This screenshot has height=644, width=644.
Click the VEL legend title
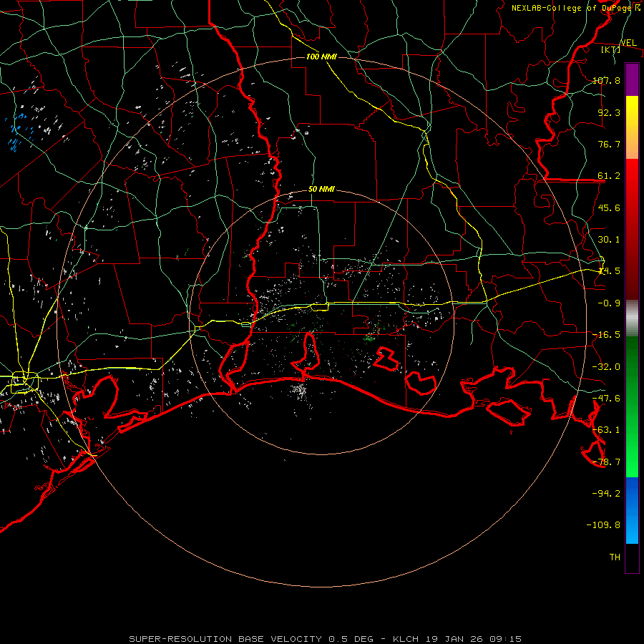(x=628, y=43)
